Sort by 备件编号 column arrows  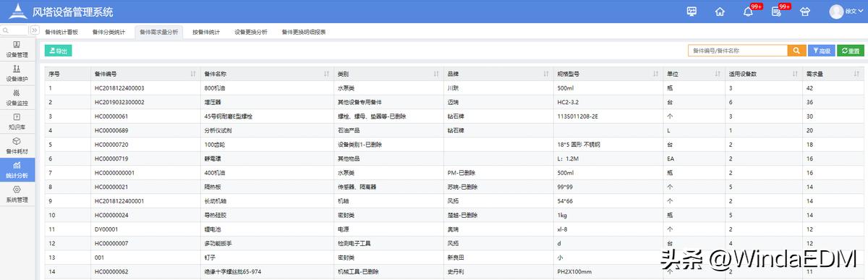[x=193, y=74]
